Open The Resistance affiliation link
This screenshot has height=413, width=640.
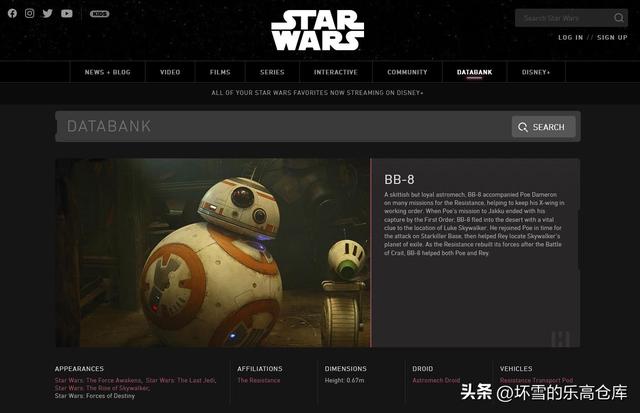[x=259, y=380]
